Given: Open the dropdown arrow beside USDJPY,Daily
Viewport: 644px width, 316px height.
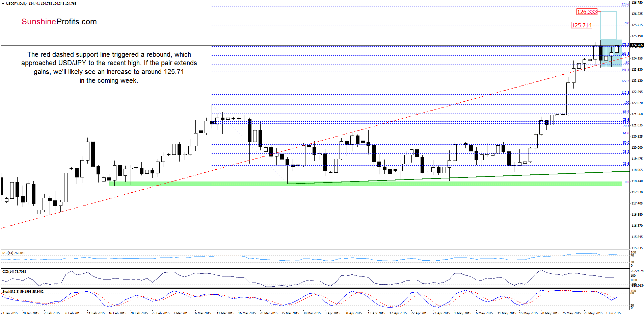Looking at the screenshot, I should coord(3,4).
